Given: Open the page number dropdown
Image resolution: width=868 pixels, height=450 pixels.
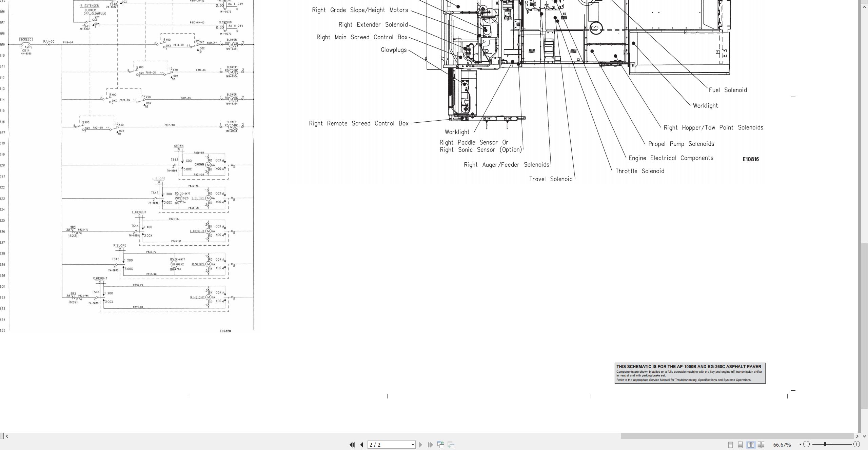Looking at the screenshot, I should point(413,445).
